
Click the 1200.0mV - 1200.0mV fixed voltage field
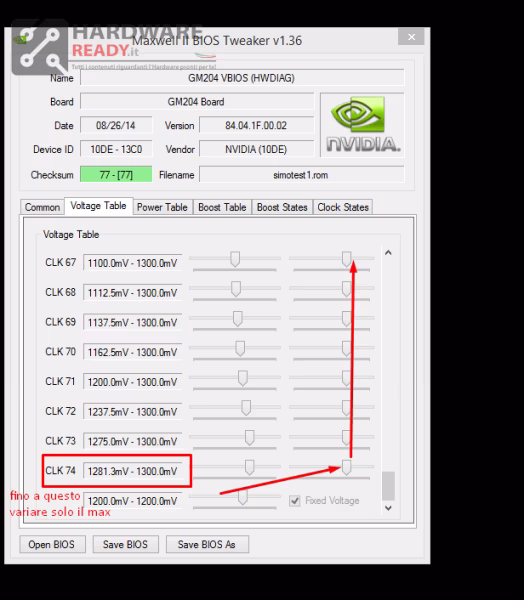click(x=132, y=501)
